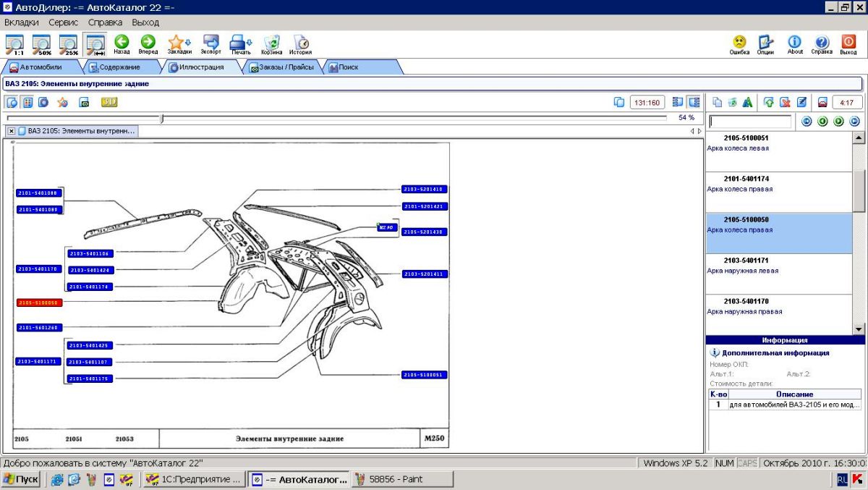Click the RU language indicator in tray
Image resolution: width=868 pixels, height=490 pixels.
(x=843, y=479)
